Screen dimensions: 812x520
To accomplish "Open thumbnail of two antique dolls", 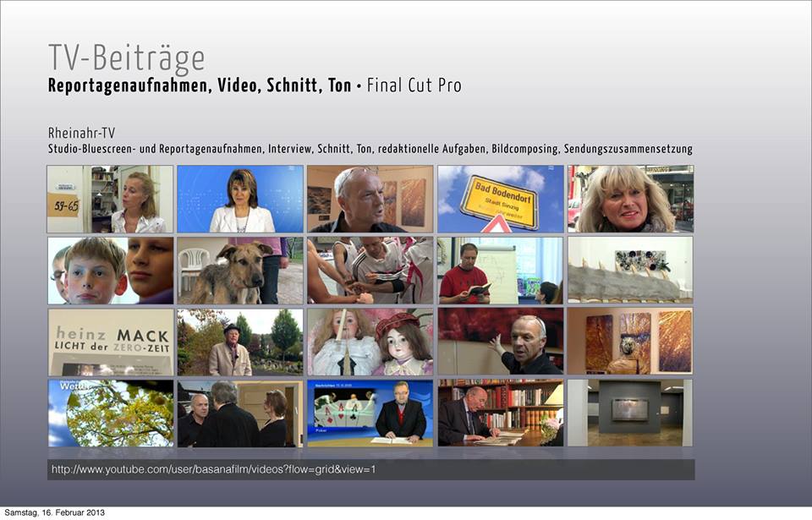I will (x=370, y=342).
